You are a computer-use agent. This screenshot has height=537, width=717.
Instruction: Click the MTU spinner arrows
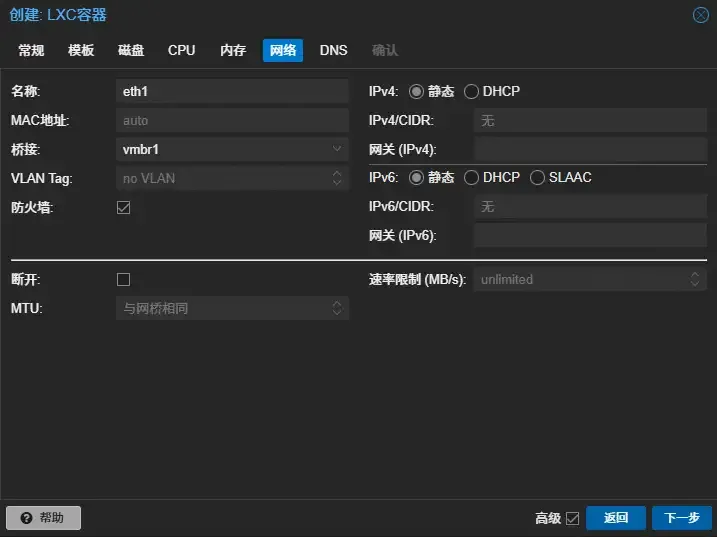click(337, 308)
